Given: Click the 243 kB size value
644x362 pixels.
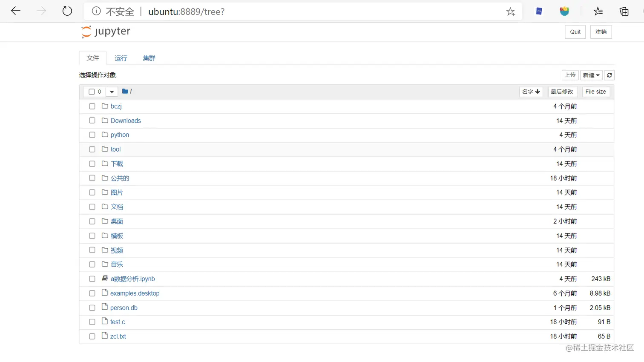Looking at the screenshot, I should 601,279.
